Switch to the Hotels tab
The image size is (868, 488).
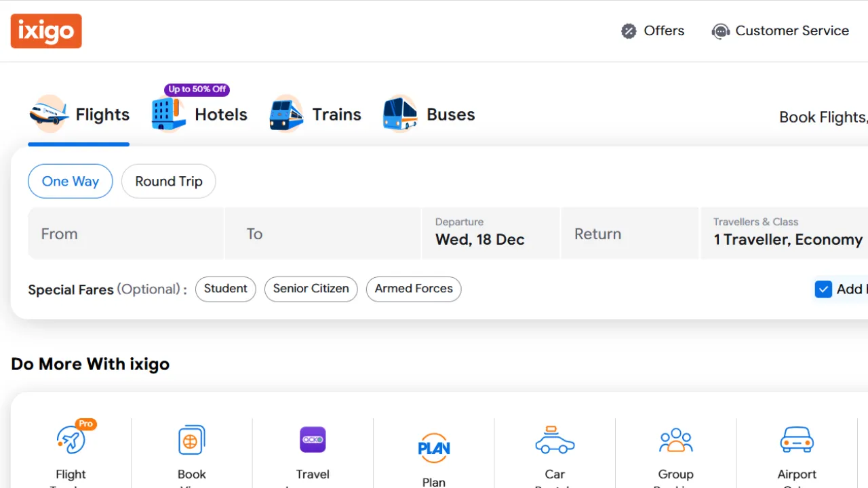pyautogui.click(x=199, y=115)
